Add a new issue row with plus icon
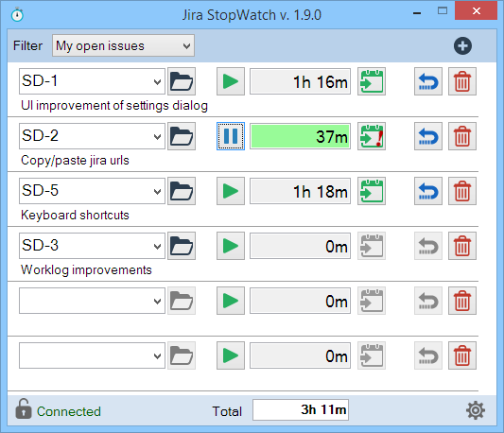Screen dimensions: 504x433 click(x=462, y=46)
